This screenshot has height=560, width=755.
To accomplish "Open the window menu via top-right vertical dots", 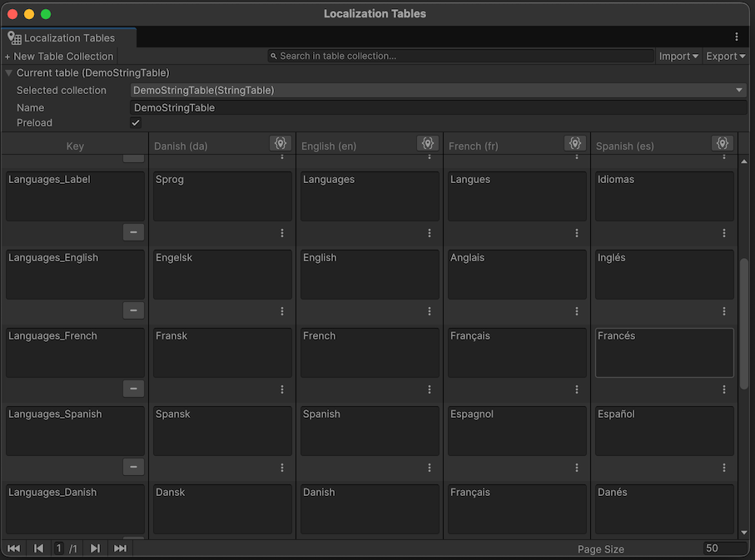I will point(736,37).
